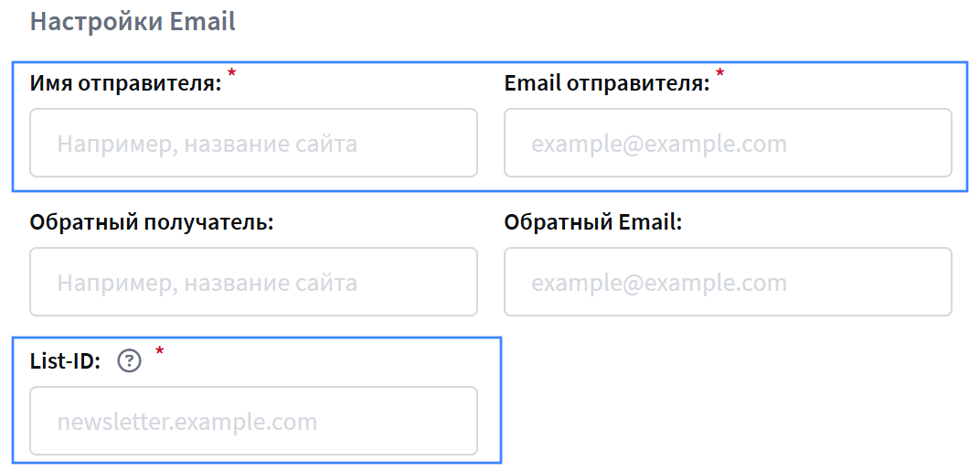Viewport: 980px width, 472px height.
Task: Click the "List-ID:" label text
Action: (x=65, y=362)
